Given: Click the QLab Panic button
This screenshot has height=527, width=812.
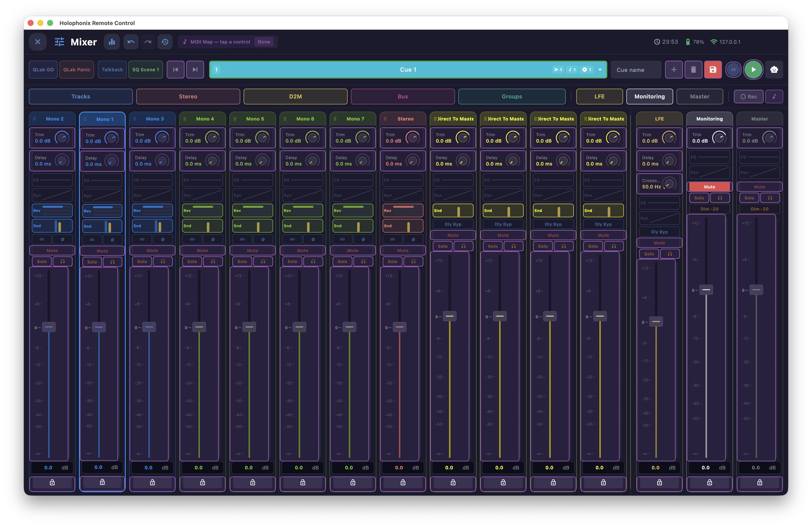Looking at the screenshot, I should (77, 70).
